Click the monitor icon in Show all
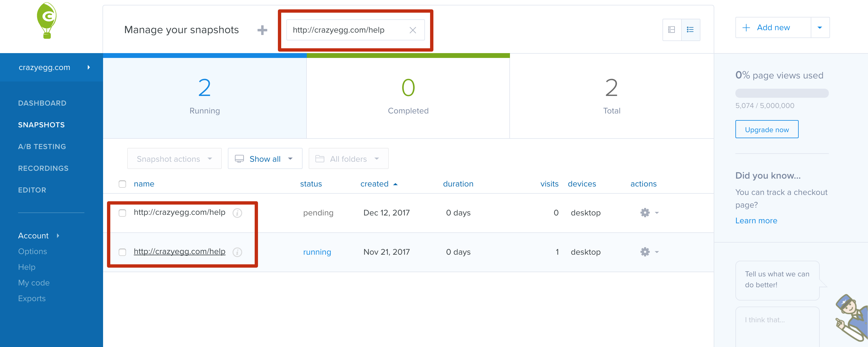Image resolution: width=868 pixels, height=347 pixels. pos(239,159)
